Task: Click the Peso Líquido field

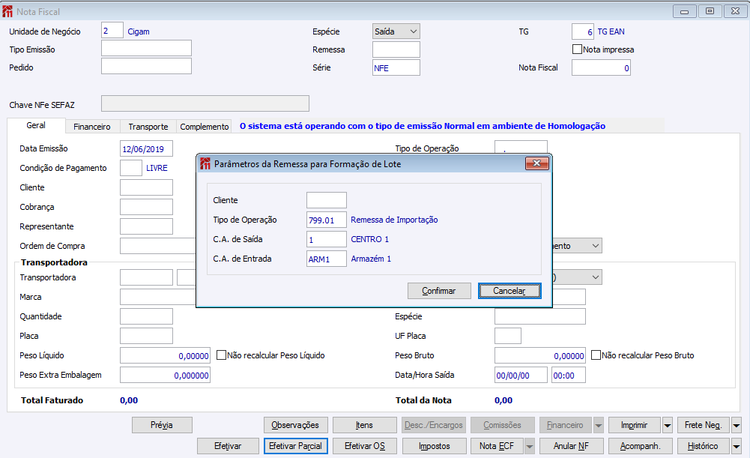Action: [165, 355]
